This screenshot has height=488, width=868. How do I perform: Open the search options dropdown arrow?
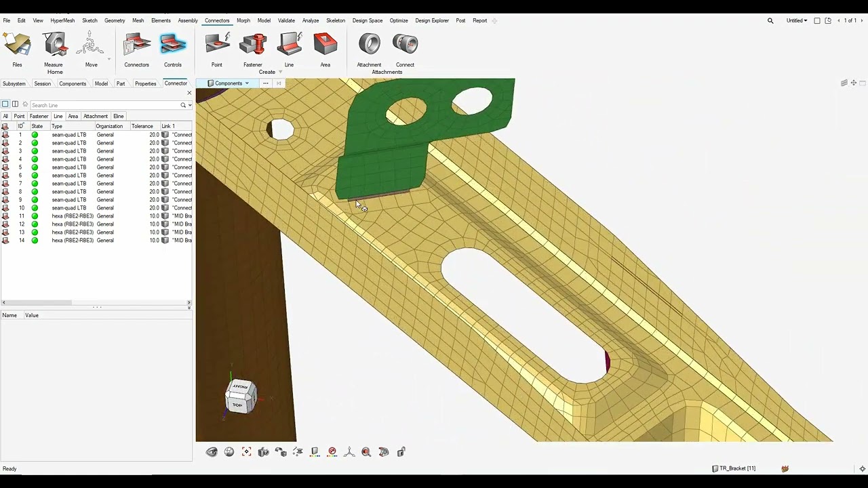tap(190, 105)
